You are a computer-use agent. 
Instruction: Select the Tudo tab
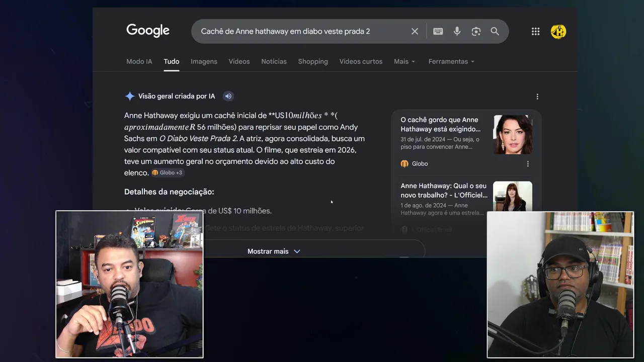tap(172, 61)
